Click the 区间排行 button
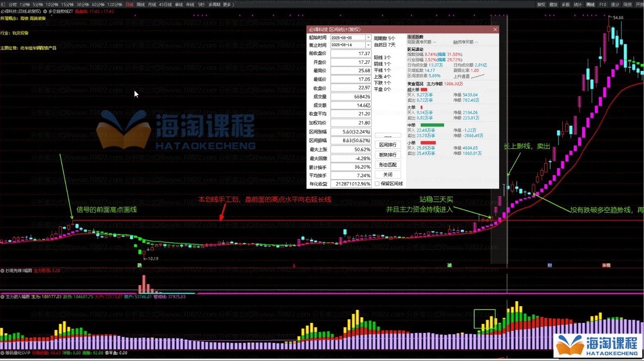The image size is (644, 361). (x=387, y=145)
